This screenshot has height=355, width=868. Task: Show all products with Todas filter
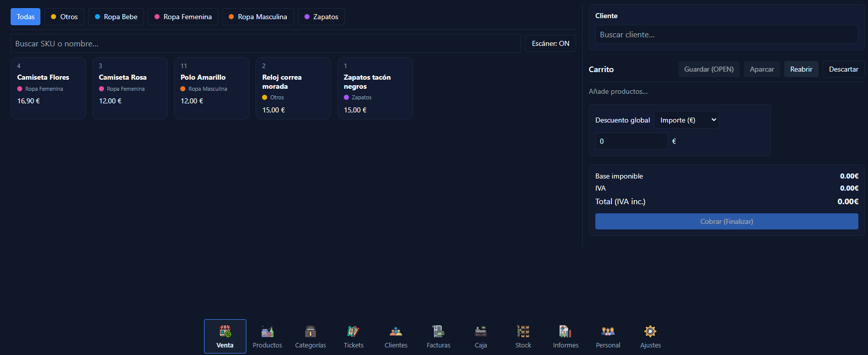[25, 17]
